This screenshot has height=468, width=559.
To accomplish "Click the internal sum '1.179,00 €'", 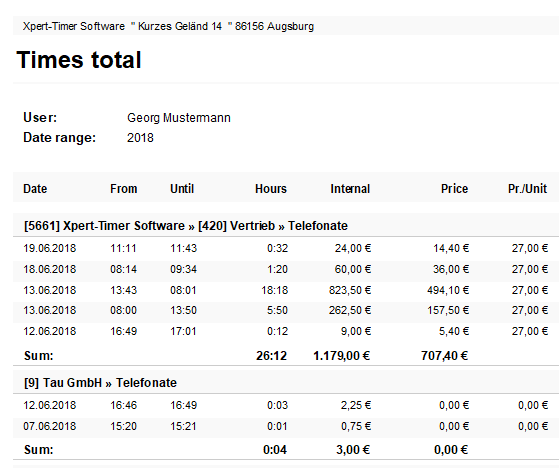I will pyautogui.click(x=342, y=356).
